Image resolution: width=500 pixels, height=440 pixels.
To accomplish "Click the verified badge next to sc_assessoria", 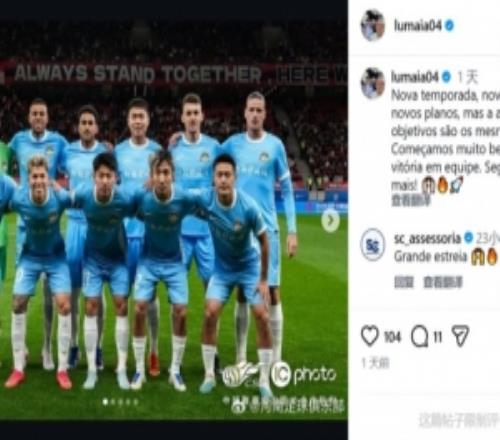I will point(468,238).
